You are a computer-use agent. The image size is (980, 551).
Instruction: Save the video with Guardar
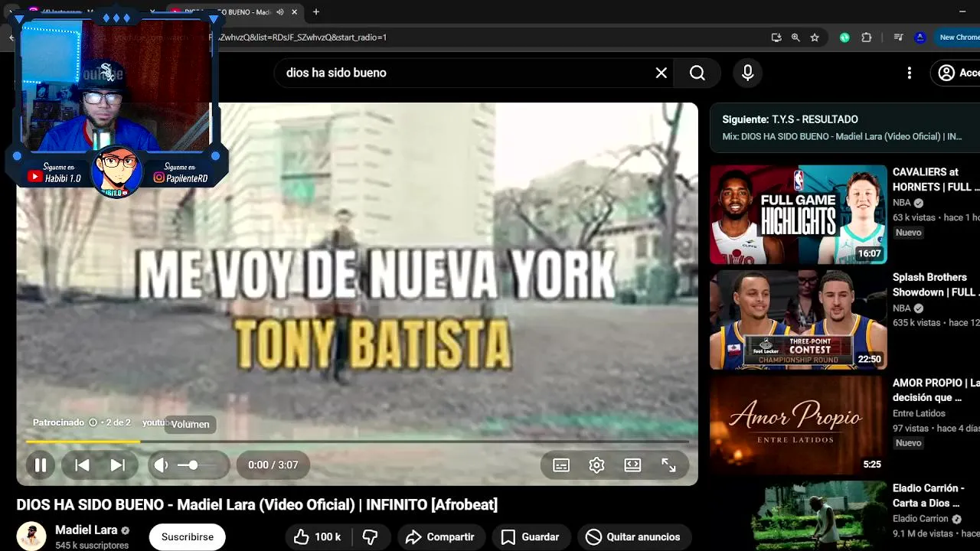point(530,536)
